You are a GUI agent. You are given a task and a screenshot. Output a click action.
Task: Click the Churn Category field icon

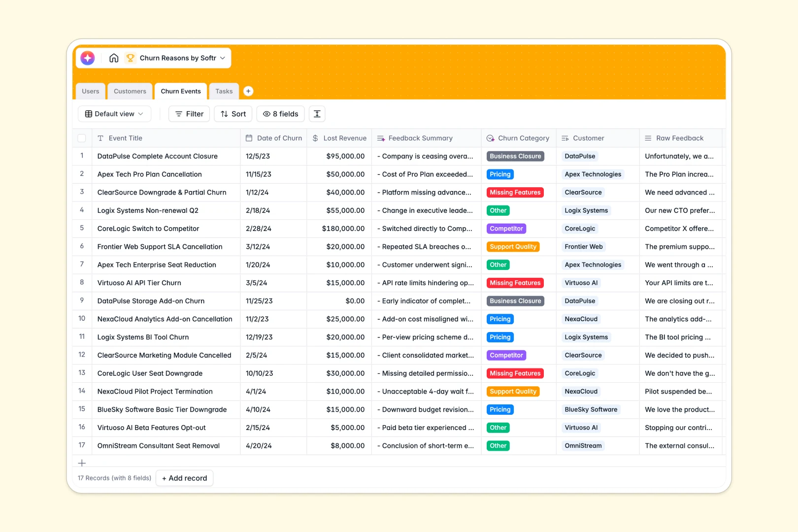491,138
